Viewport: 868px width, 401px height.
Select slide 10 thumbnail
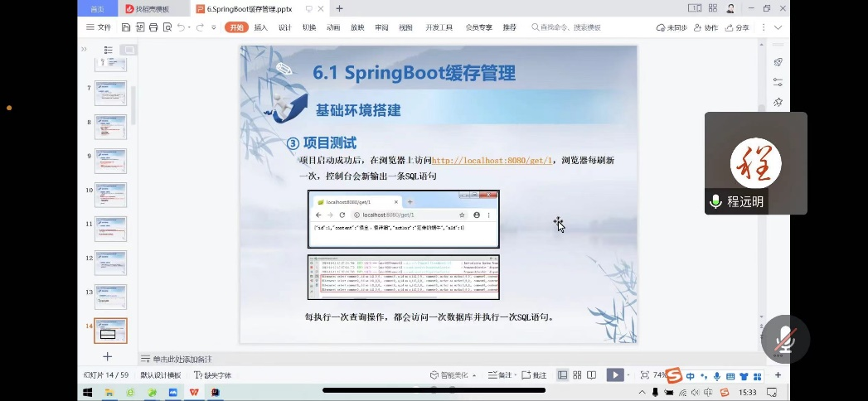point(110,195)
